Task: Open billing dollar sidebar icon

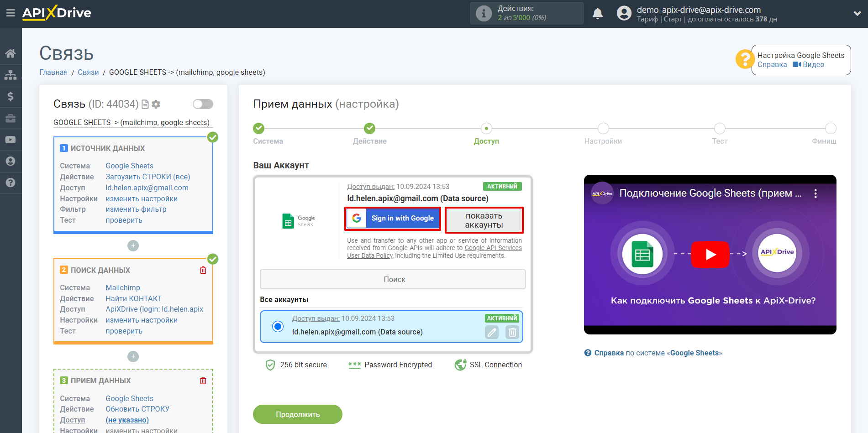Action: pos(11,96)
